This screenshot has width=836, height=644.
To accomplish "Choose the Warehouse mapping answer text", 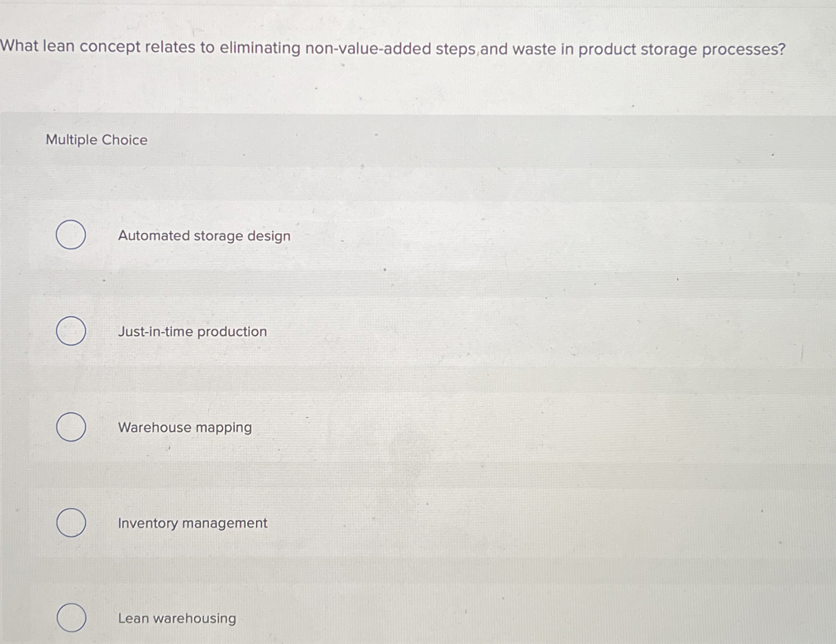I will pyautogui.click(x=184, y=428).
